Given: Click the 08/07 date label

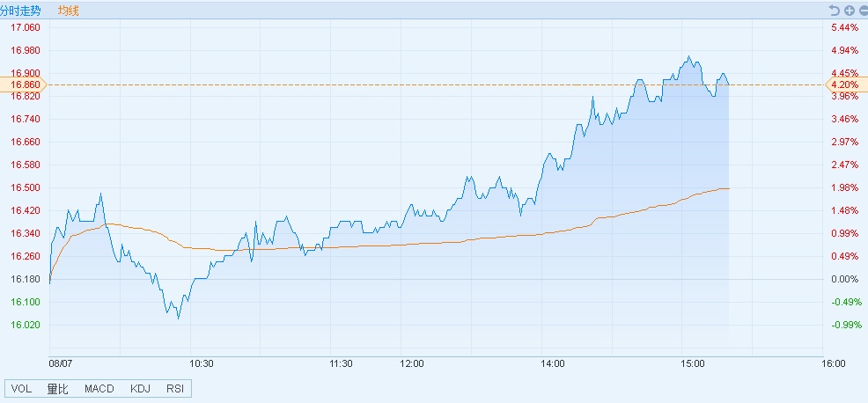Looking at the screenshot, I should [60, 363].
